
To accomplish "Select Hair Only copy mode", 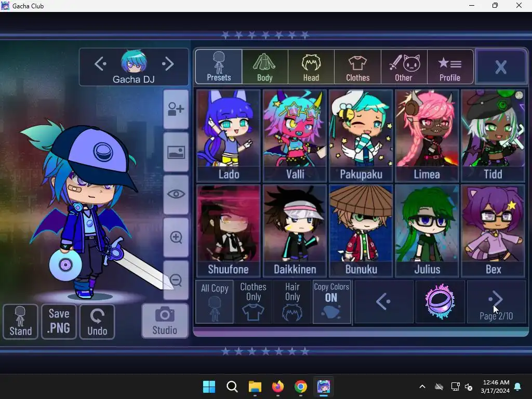I will 292,302.
